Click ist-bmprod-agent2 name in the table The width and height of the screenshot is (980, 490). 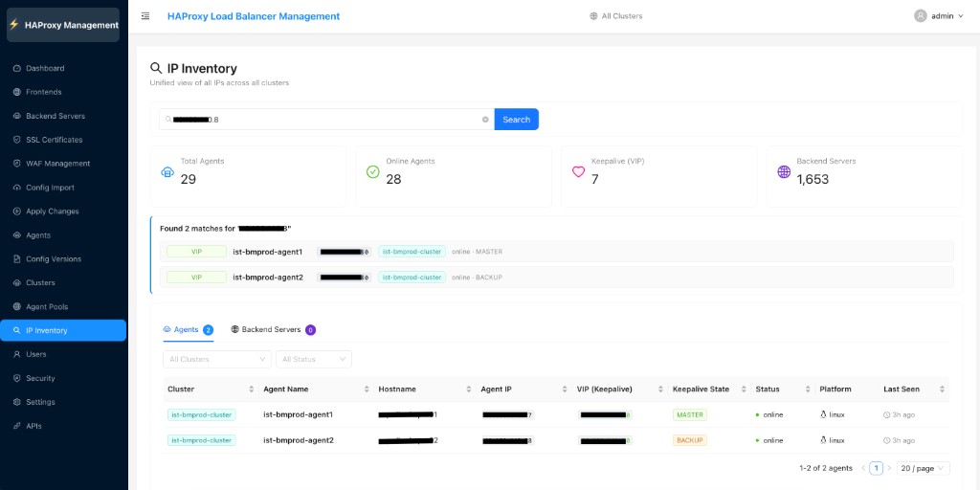pos(299,440)
